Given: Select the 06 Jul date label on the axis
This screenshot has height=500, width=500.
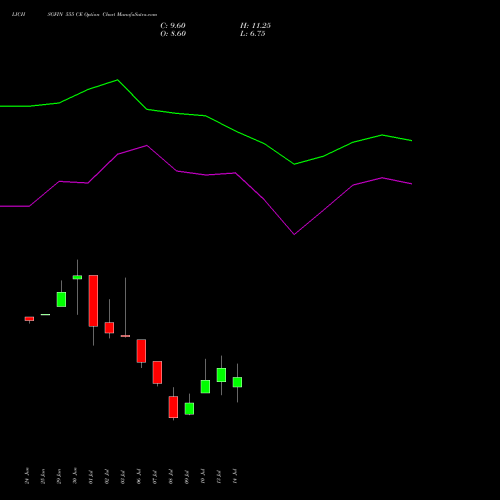Looking at the screenshot, I should click(x=139, y=477).
